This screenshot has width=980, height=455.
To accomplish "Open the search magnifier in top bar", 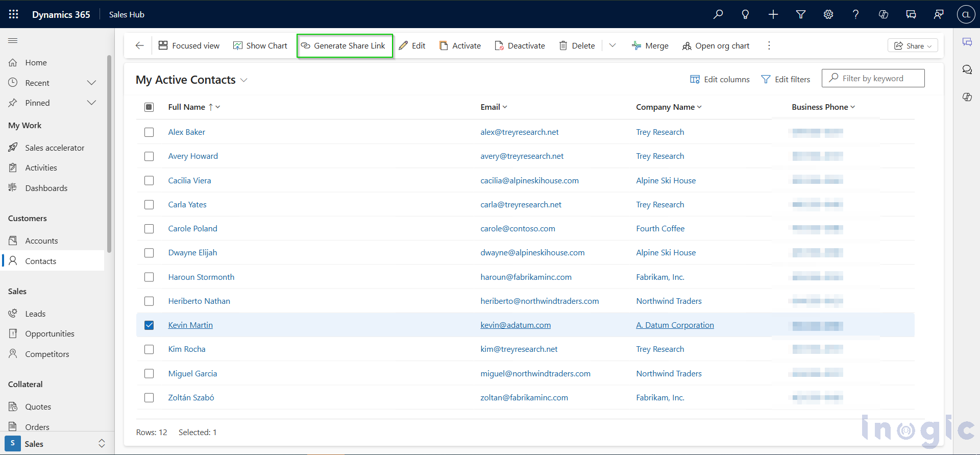I will point(718,14).
